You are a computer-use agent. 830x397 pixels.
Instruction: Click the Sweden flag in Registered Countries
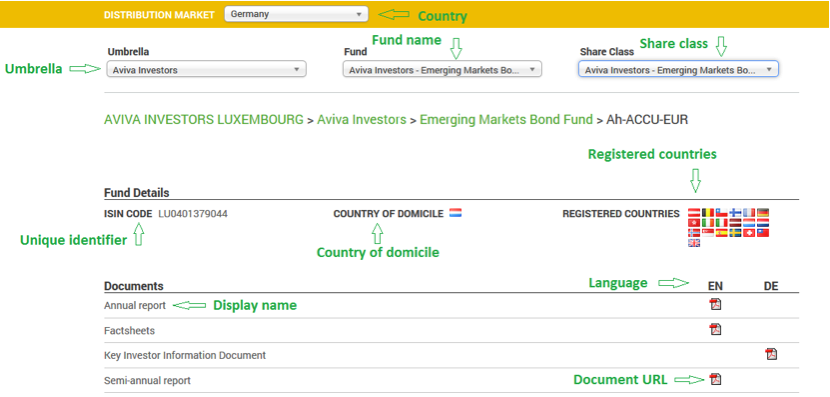click(735, 233)
